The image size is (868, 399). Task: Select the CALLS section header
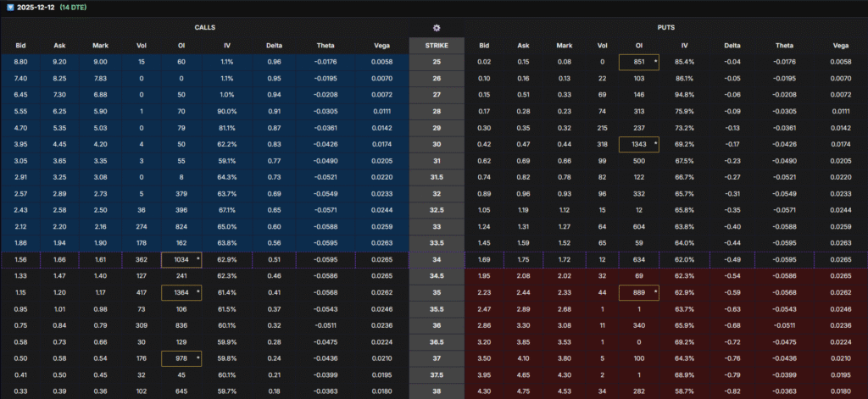(203, 27)
